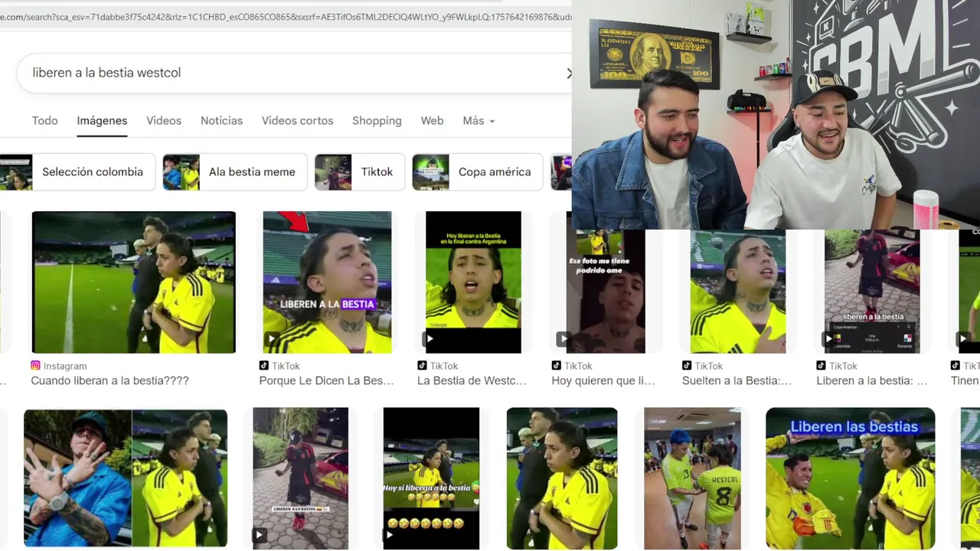Open the Noticias tab

pos(221,121)
